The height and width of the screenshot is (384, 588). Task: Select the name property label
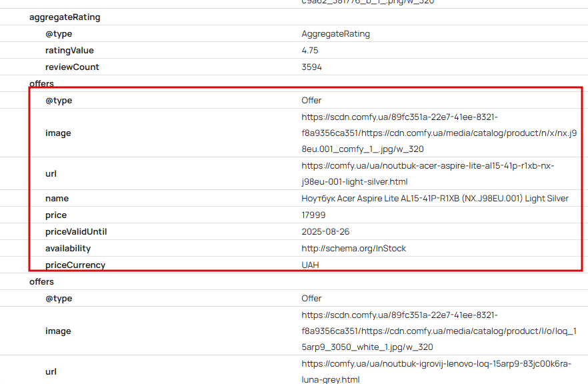click(57, 199)
